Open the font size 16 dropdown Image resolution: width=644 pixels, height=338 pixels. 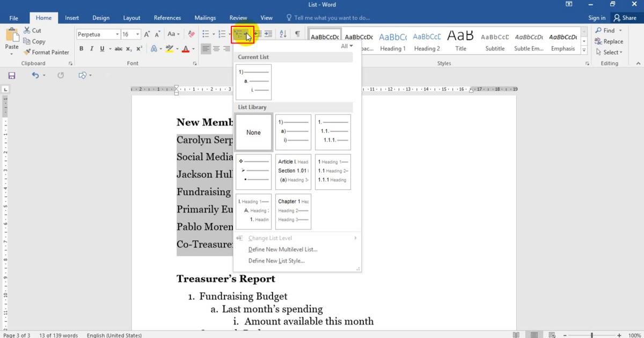(138, 34)
